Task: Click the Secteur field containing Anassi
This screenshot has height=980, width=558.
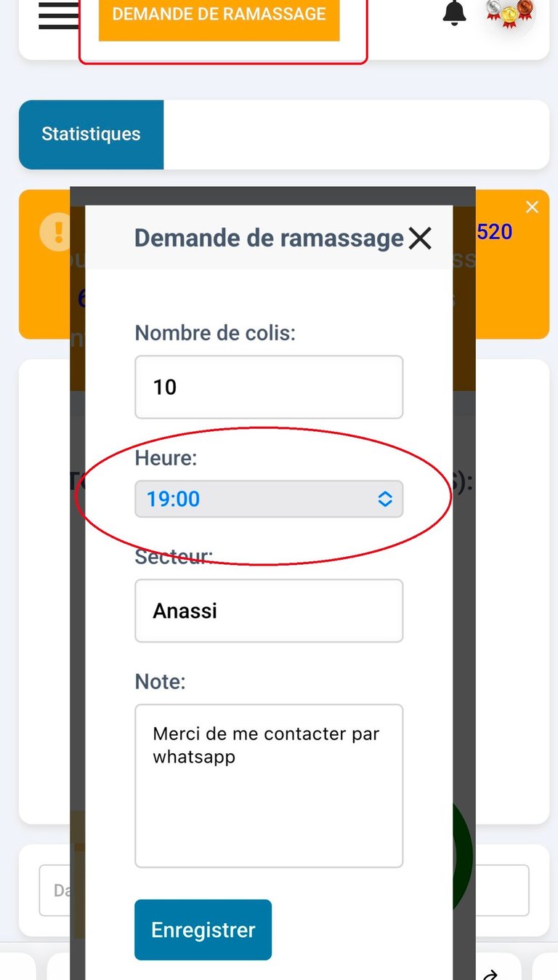Action: pos(268,611)
